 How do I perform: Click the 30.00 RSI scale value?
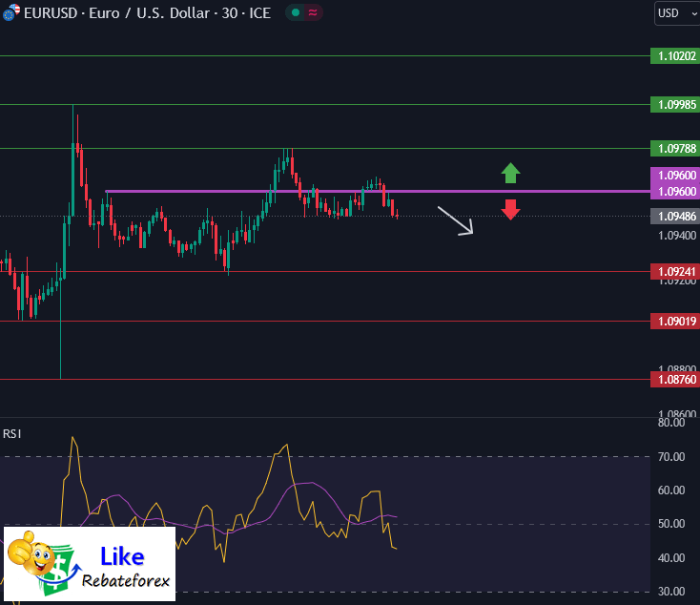671,592
